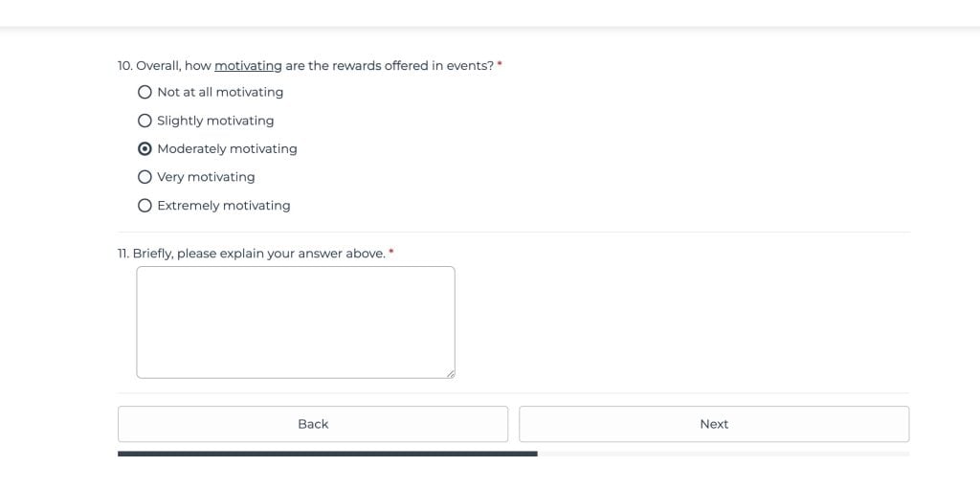980x489 pixels.
Task: Select the "Extremely motivating" radio circle
Action: tap(145, 205)
